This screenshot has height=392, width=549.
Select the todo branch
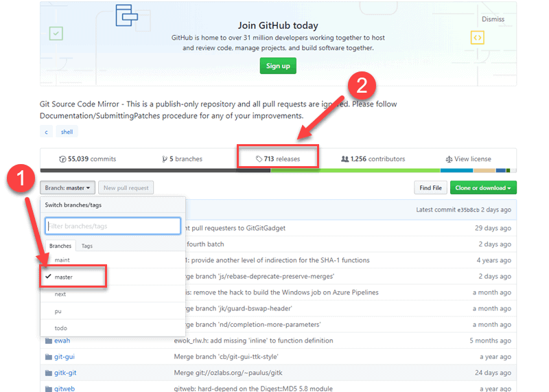(113, 328)
